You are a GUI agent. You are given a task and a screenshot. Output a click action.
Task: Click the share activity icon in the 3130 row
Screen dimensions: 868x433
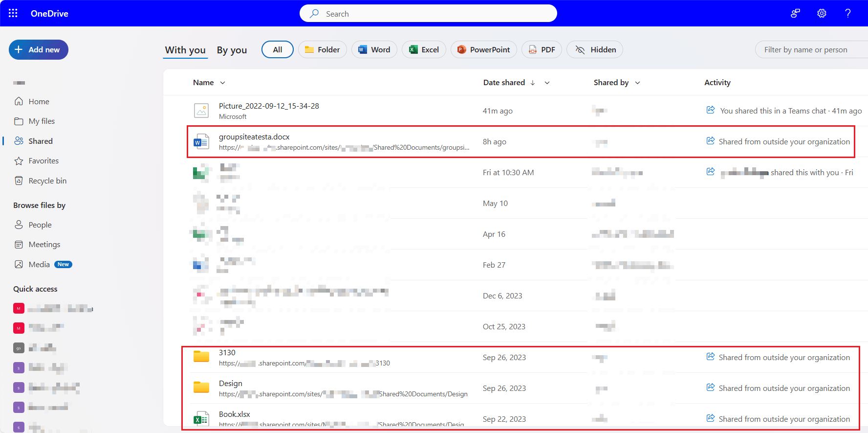point(711,357)
